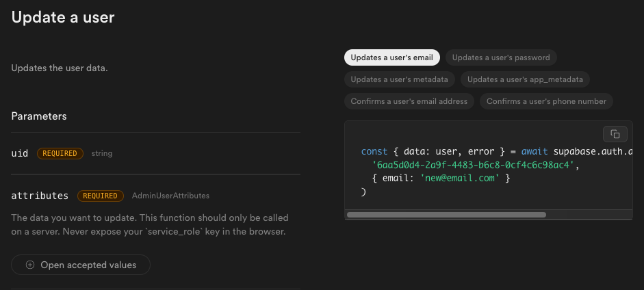Click the Parameters section heading
This screenshot has height=290, width=644.
click(39, 116)
